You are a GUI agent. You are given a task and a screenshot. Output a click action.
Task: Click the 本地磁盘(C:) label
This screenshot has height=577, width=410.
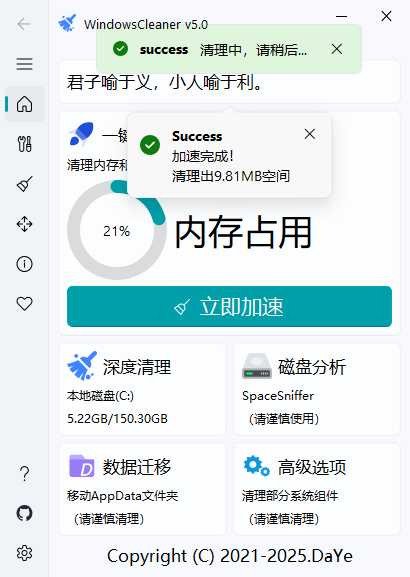pos(100,396)
